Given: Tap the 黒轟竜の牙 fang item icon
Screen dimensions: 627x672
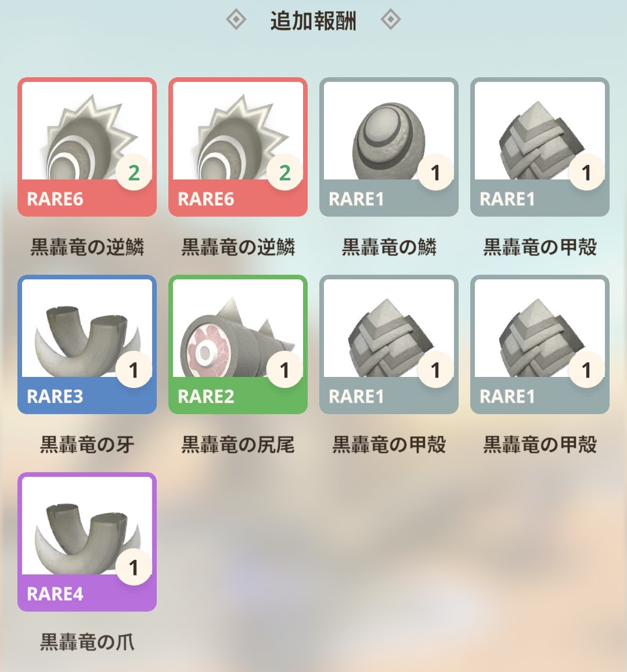Looking at the screenshot, I should [87, 344].
